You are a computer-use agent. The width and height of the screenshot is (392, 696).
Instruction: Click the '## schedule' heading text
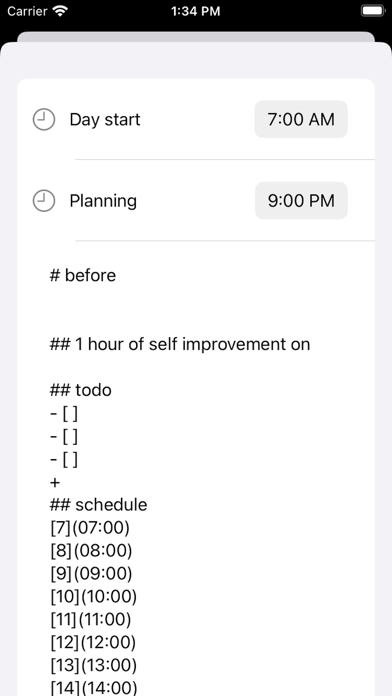point(99,505)
